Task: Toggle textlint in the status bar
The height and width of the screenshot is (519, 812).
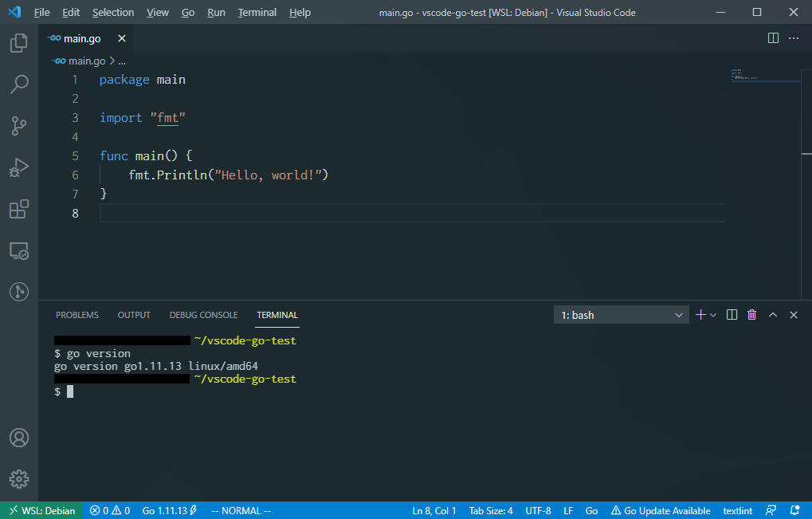Action: tap(737, 510)
